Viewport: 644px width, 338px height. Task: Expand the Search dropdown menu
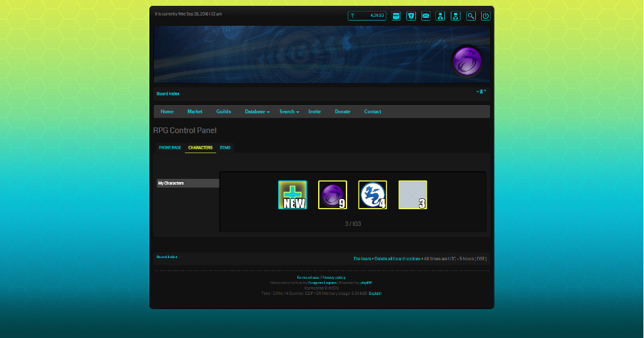(x=289, y=111)
